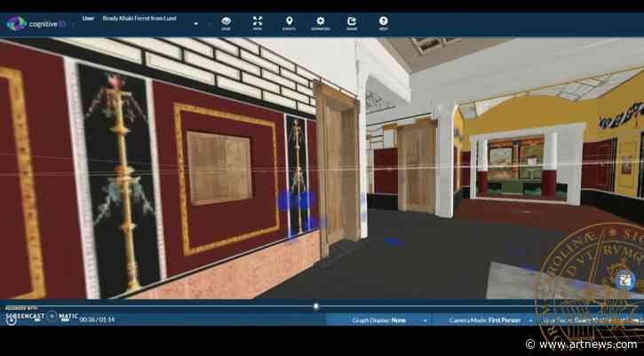This screenshot has width=644, height=356.
Task: Click the beige framed panel on red wall
Action: pyautogui.click(x=219, y=168)
